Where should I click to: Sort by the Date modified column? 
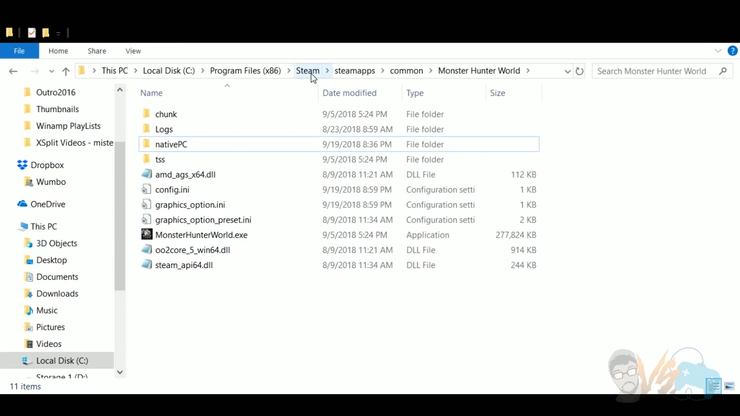click(x=349, y=93)
